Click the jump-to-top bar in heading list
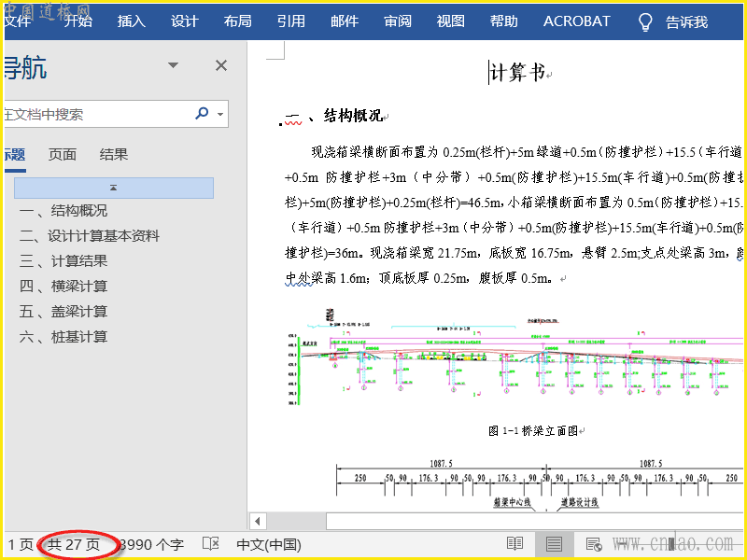The image size is (747, 560). tap(114, 189)
